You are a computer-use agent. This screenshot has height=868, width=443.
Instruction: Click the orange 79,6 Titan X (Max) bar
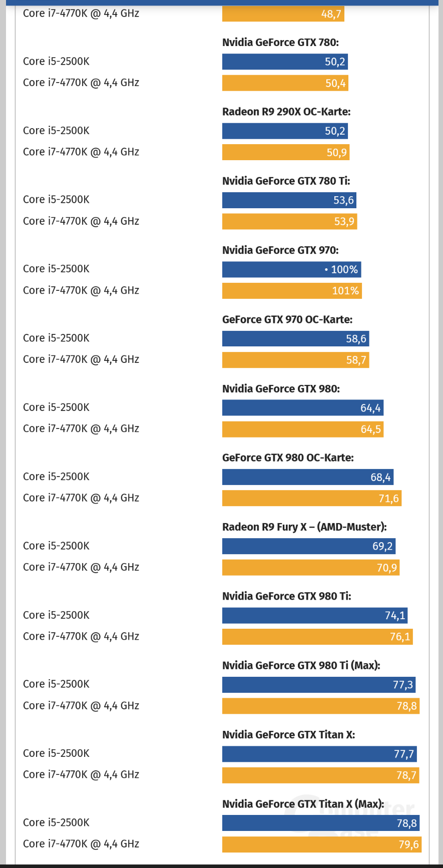pos(321,844)
